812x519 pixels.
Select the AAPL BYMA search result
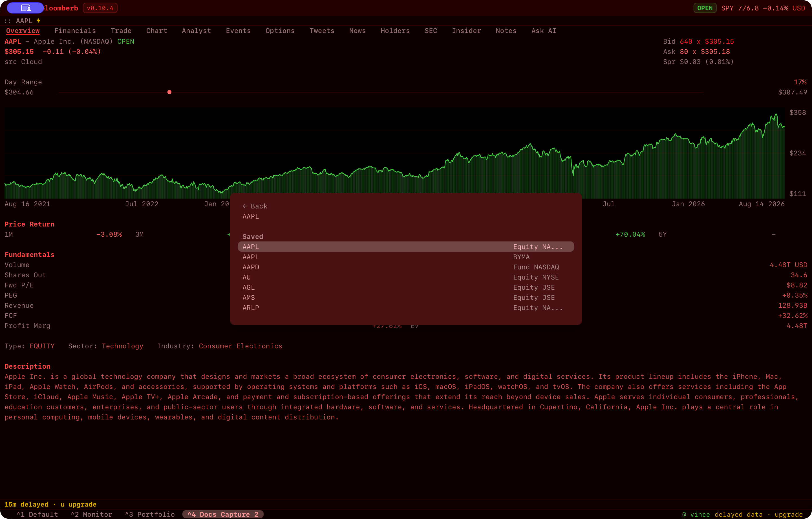coord(406,257)
